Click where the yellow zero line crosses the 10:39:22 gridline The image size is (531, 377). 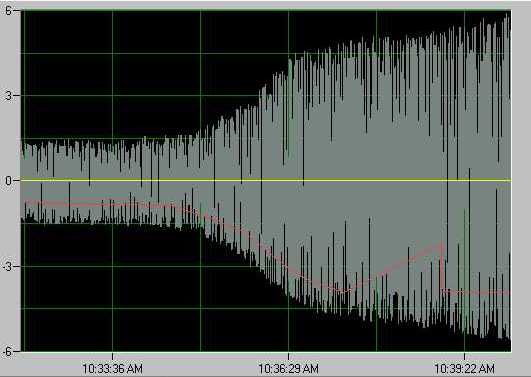point(464,181)
